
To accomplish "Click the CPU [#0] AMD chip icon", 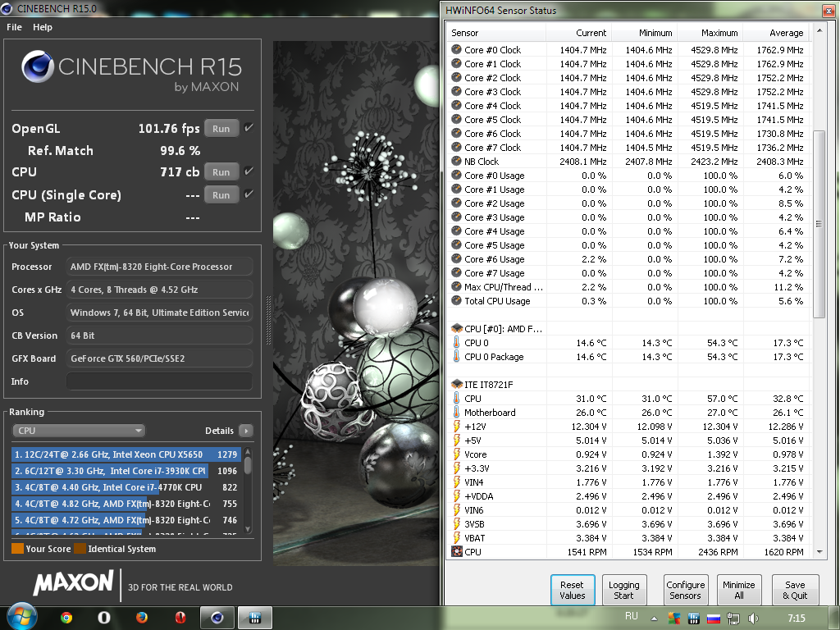I will tap(456, 328).
